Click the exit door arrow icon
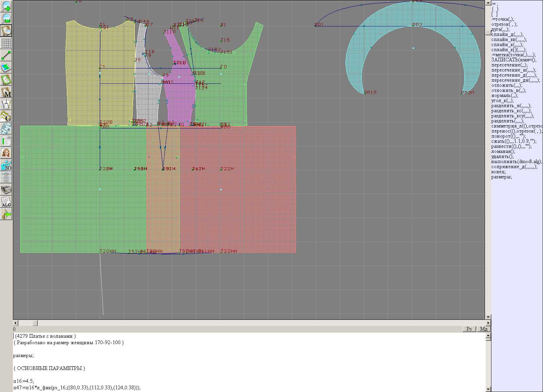 pos(6,214)
